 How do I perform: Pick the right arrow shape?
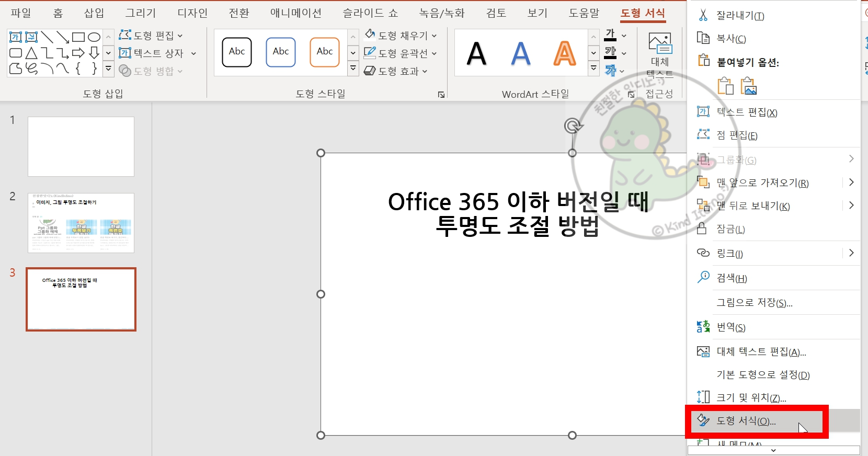pos(78,53)
